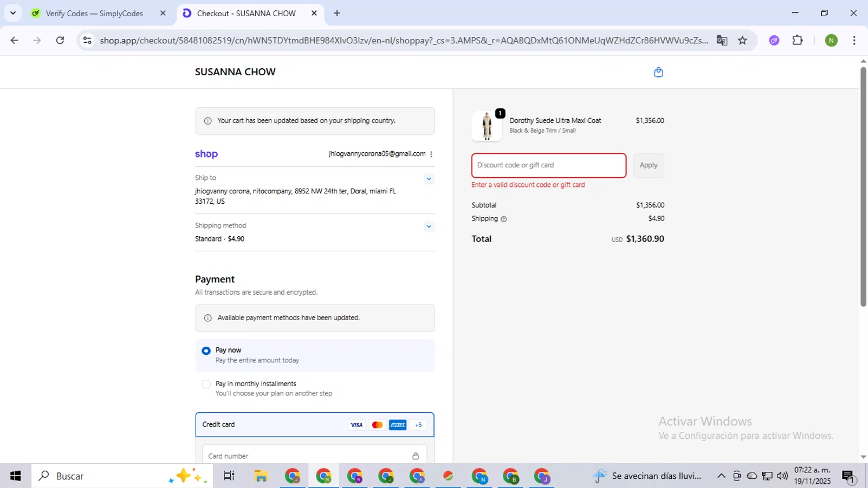Viewport: 868px width, 488px height.
Task: Apply the discount code
Action: [648, 166]
